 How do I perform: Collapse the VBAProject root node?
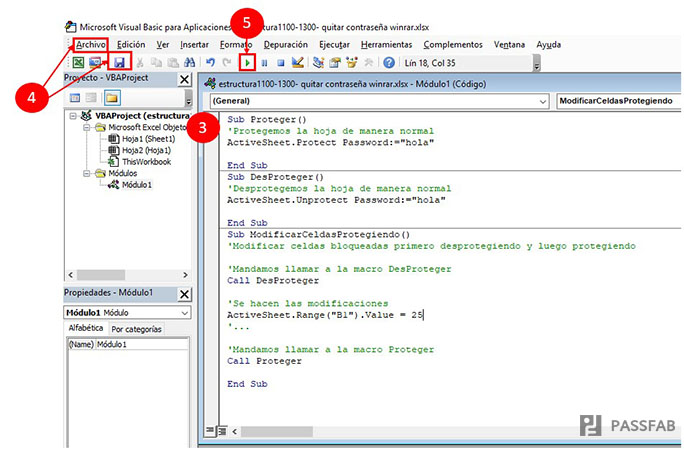click(73, 116)
